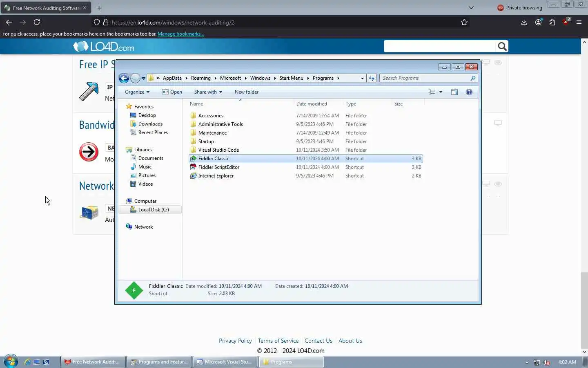
Task: Select Recent Places in navigation pane
Action: click(x=153, y=132)
